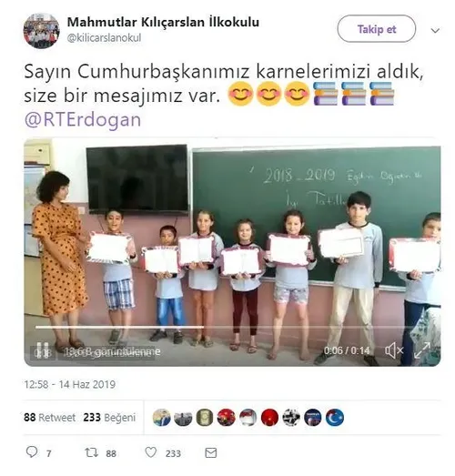Open tweet options chevron menu
Image resolution: width=455 pixels, height=476 pixels.
tap(435, 30)
